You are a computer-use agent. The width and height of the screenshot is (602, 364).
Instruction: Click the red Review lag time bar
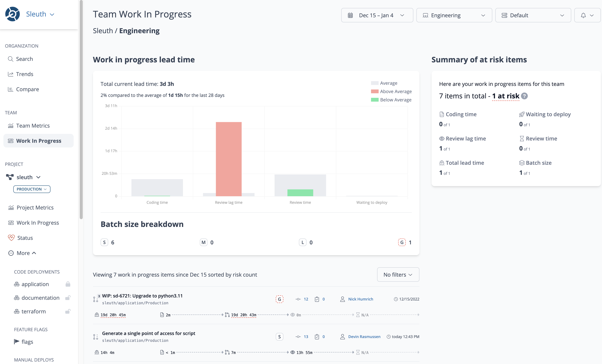(229, 159)
